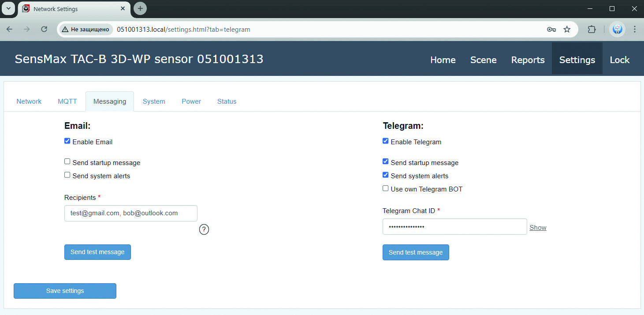
Task: Enable email Send system alerts
Action: pos(67,175)
